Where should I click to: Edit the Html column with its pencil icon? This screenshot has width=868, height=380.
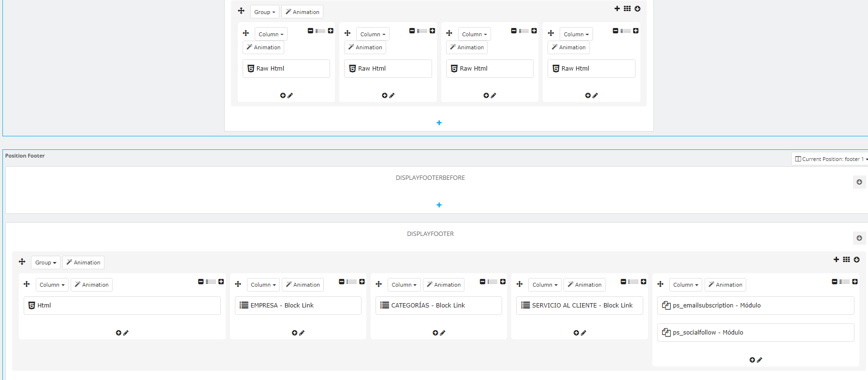126,333
